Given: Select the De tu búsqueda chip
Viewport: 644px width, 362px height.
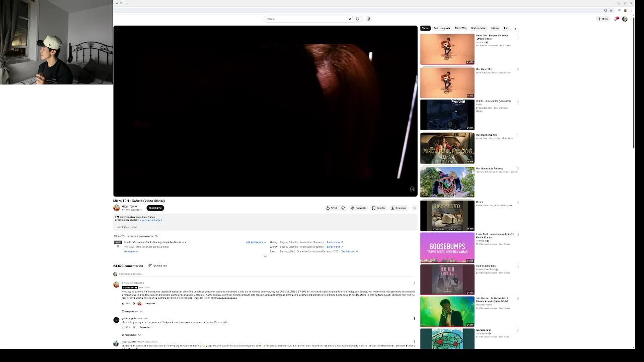Looking at the screenshot, I should [x=442, y=28].
